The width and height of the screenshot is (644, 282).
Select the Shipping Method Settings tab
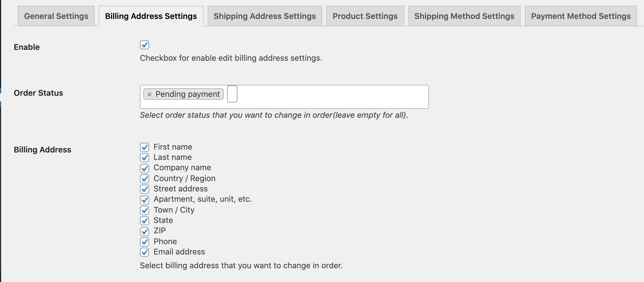pos(464,16)
